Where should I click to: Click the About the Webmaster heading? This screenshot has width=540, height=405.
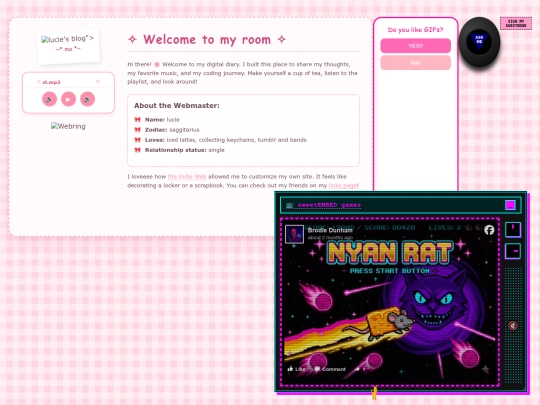coord(177,105)
